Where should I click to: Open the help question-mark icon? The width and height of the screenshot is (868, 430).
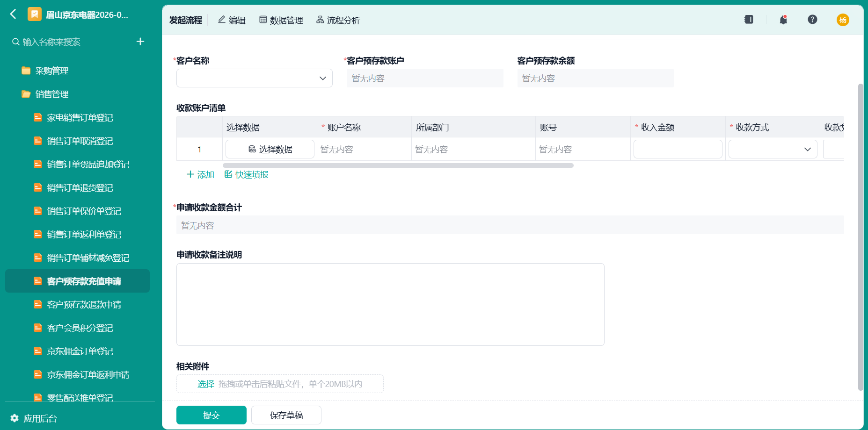(812, 20)
